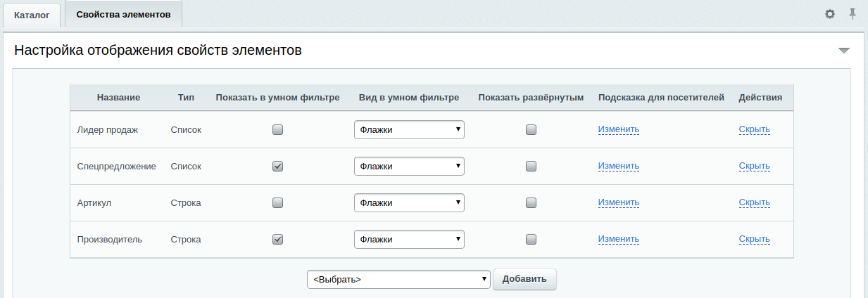Image resolution: width=868 pixels, height=298 pixels.
Task: Click the Добавить button
Action: pyautogui.click(x=524, y=279)
